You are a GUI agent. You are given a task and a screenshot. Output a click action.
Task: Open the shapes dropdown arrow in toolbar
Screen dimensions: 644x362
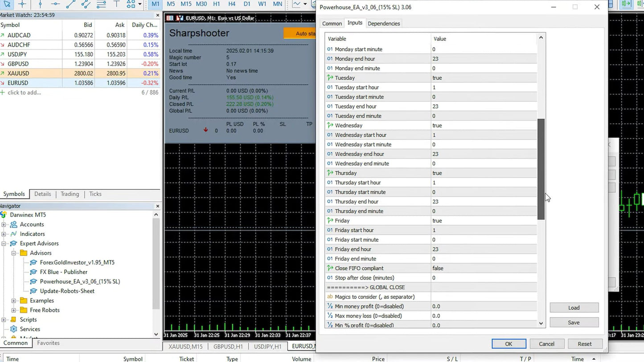[139, 4]
